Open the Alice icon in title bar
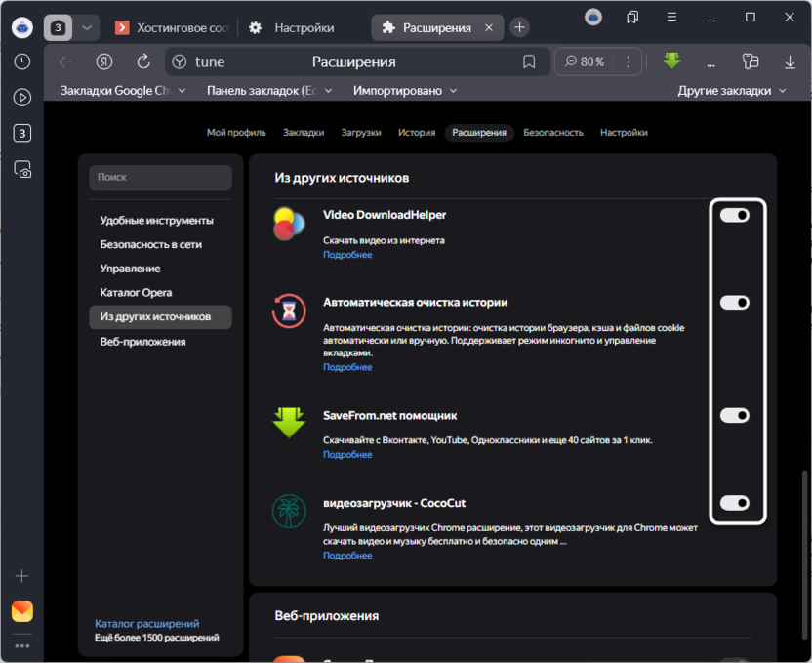812x663 pixels. tap(593, 18)
